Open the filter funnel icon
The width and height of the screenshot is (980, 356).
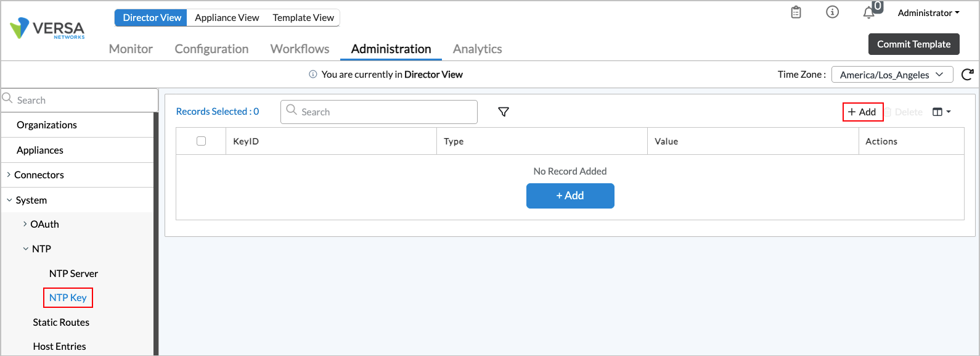tap(504, 112)
